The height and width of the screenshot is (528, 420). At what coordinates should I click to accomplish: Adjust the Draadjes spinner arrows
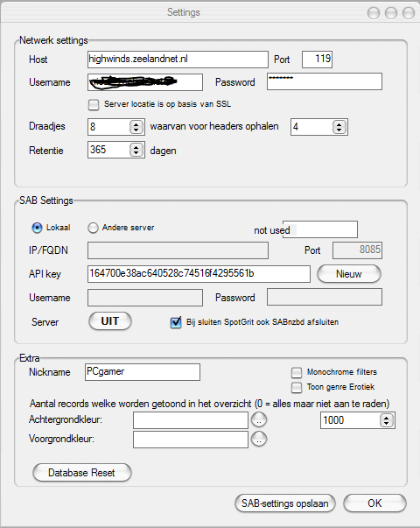click(136, 127)
